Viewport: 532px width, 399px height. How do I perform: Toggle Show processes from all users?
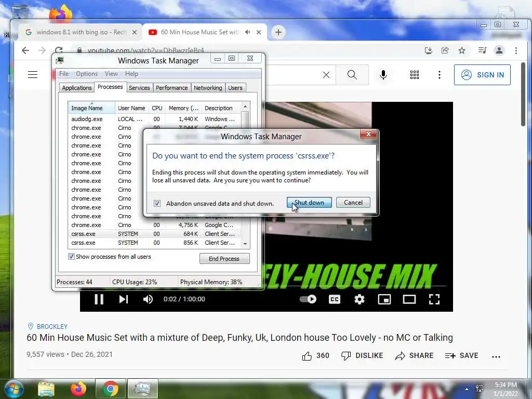(71, 257)
